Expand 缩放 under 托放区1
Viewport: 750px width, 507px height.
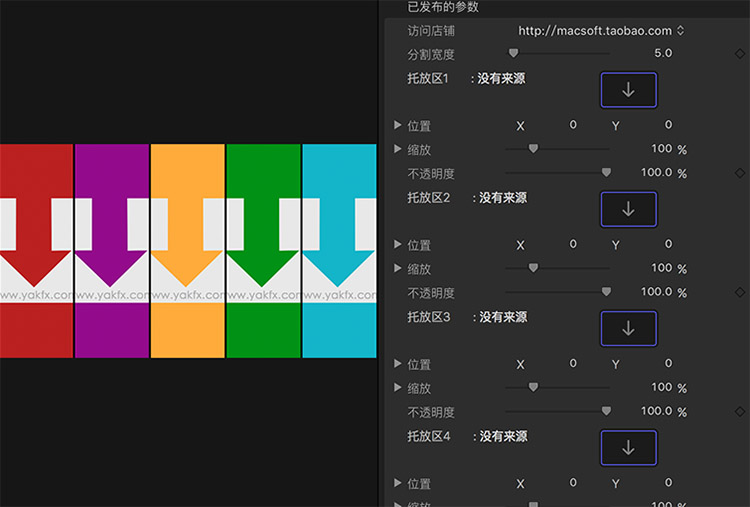(397, 149)
